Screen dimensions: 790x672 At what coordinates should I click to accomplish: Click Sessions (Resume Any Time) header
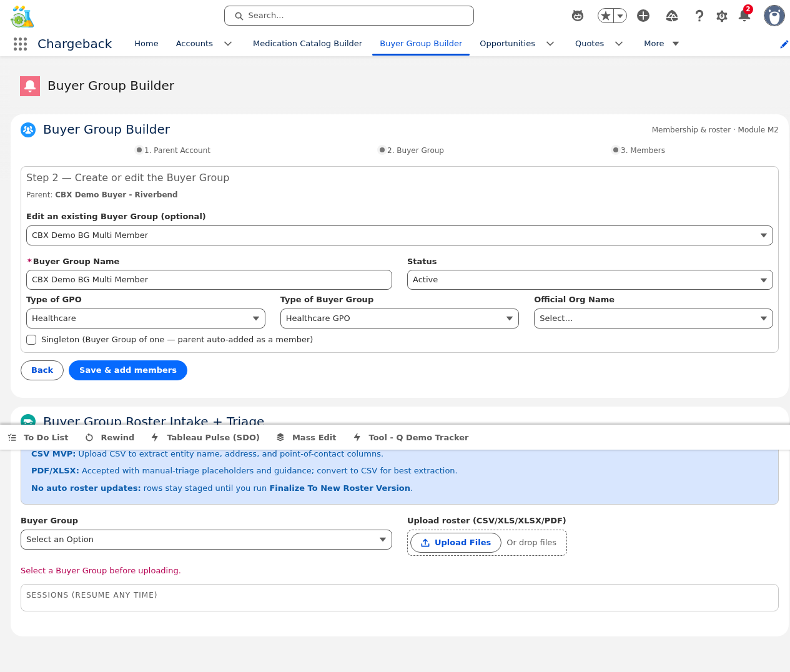(92, 595)
